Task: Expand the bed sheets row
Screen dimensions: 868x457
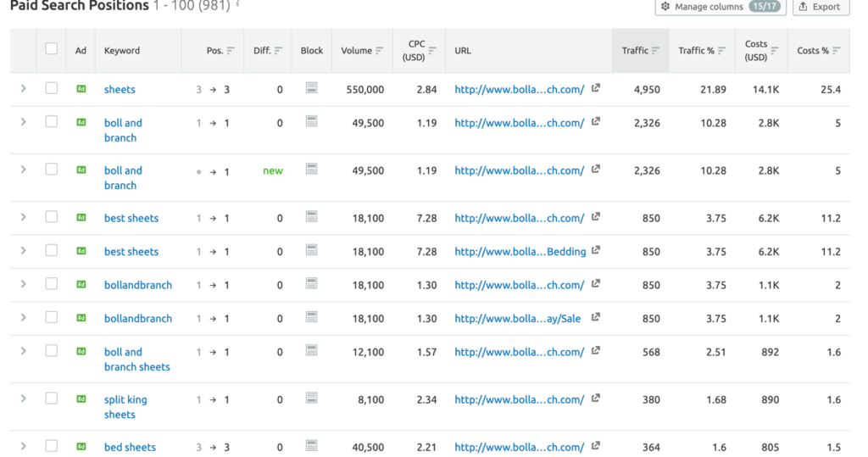Action: pyautogui.click(x=23, y=446)
